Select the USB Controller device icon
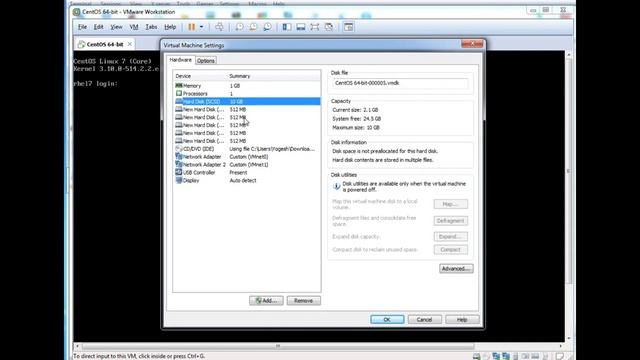This screenshot has width=640, height=360. point(179,172)
